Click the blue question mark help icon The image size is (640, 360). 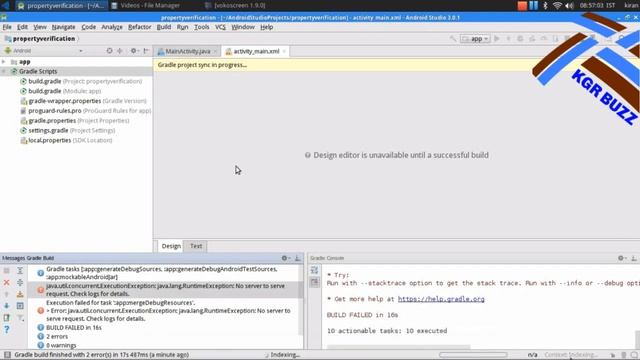7,329
